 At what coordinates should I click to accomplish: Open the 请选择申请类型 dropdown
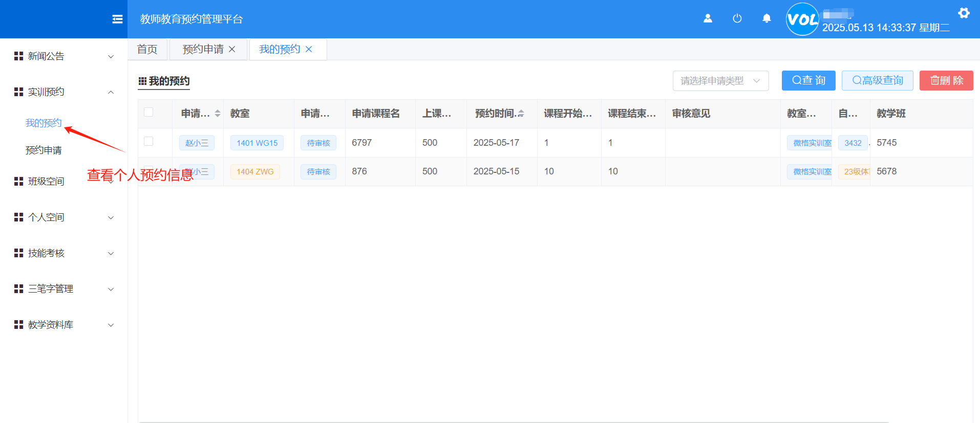720,81
